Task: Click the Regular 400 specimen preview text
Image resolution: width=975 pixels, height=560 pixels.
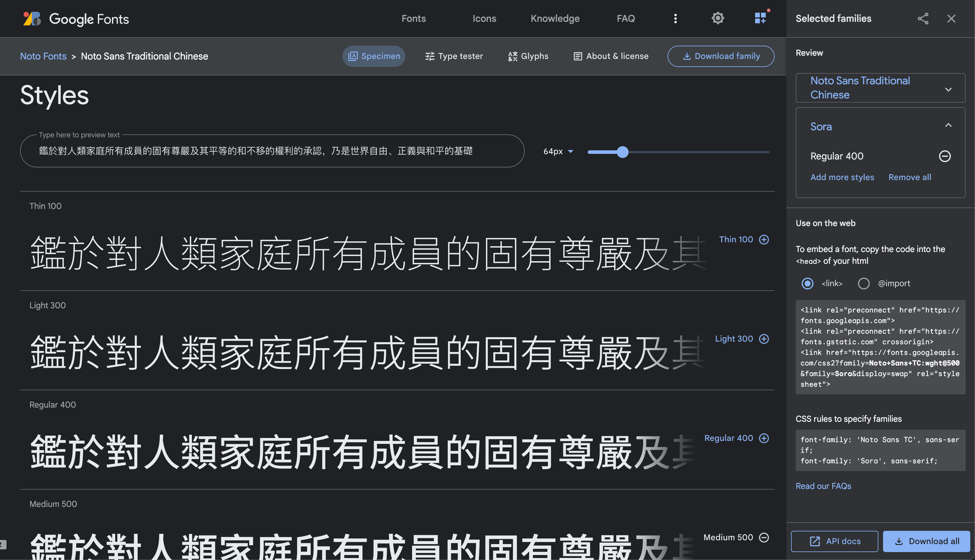Action: coord(362,452)
